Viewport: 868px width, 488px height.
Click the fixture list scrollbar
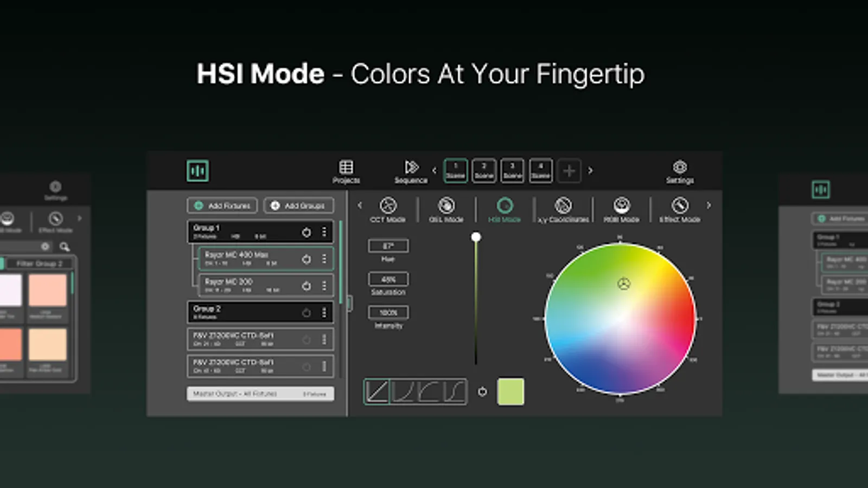341,263
